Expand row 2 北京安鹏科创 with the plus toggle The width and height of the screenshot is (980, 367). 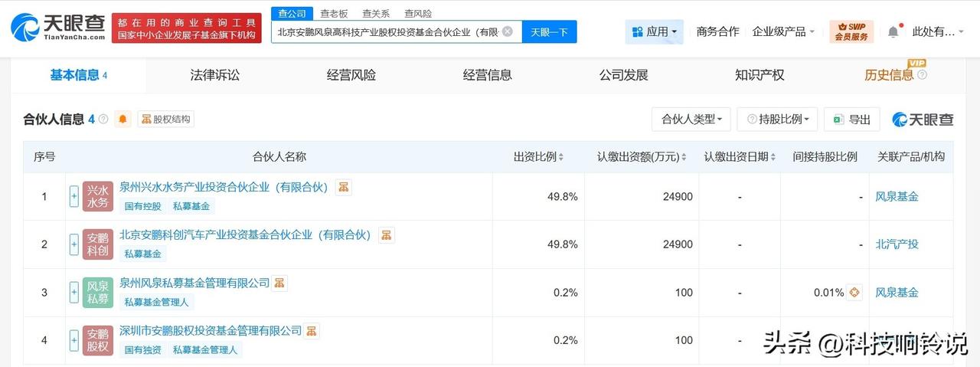[x=74, y=244]
